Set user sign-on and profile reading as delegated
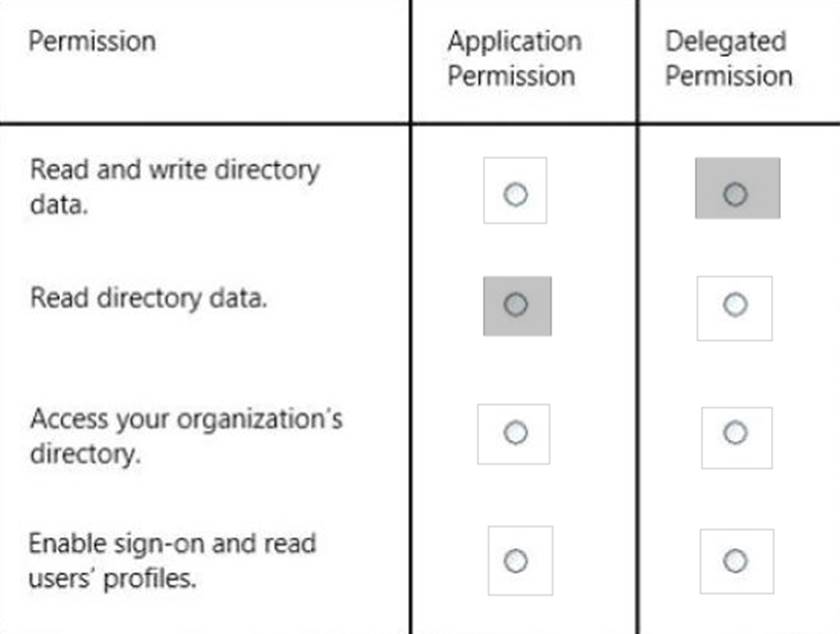The image size is (840, 634). (735, 561)
